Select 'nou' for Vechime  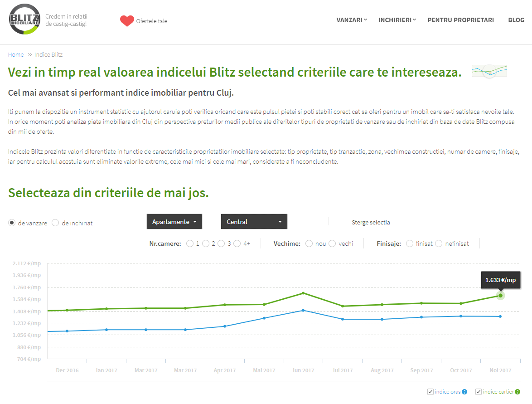click(309, 243)
